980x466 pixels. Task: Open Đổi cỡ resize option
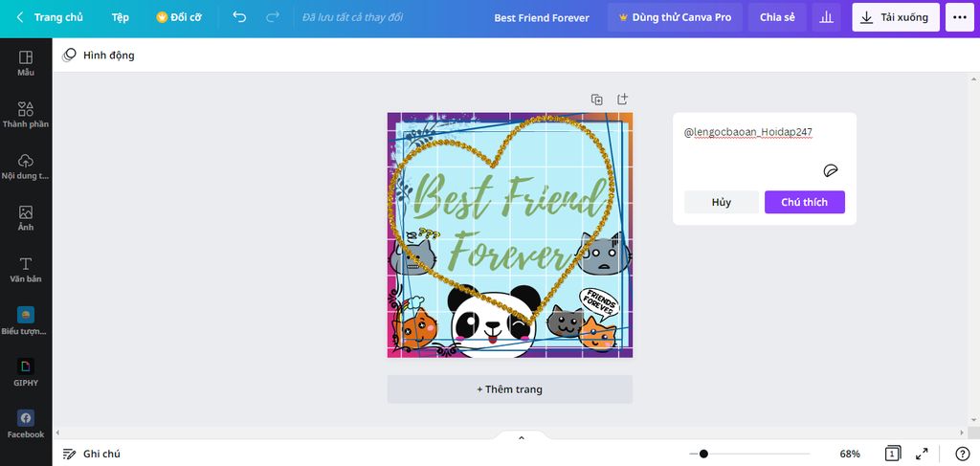tap(179, 17)
